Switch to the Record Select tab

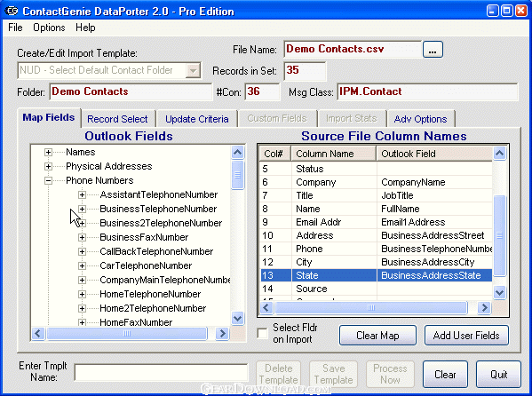coord(117,119)
